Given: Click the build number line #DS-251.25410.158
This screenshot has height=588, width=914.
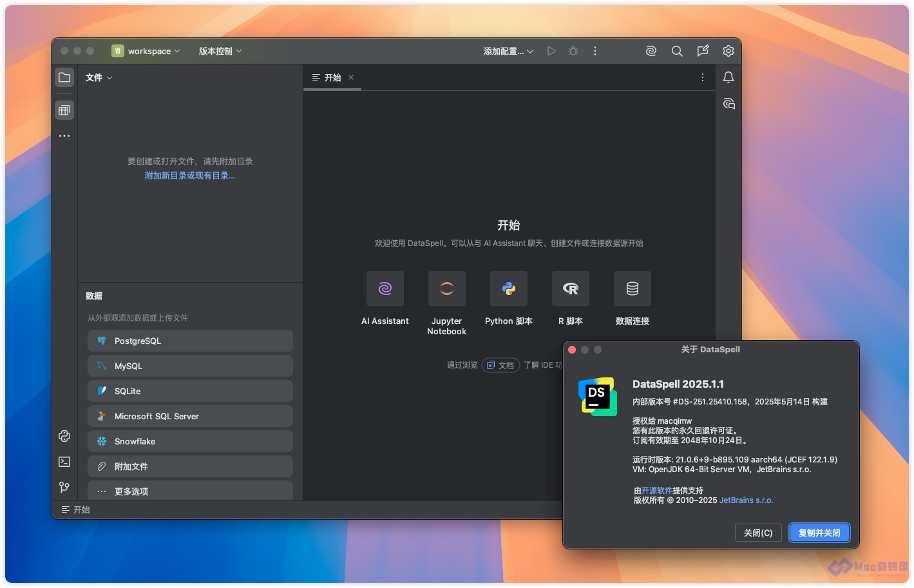Looking at the screenshot, I should tap(730, 402).
